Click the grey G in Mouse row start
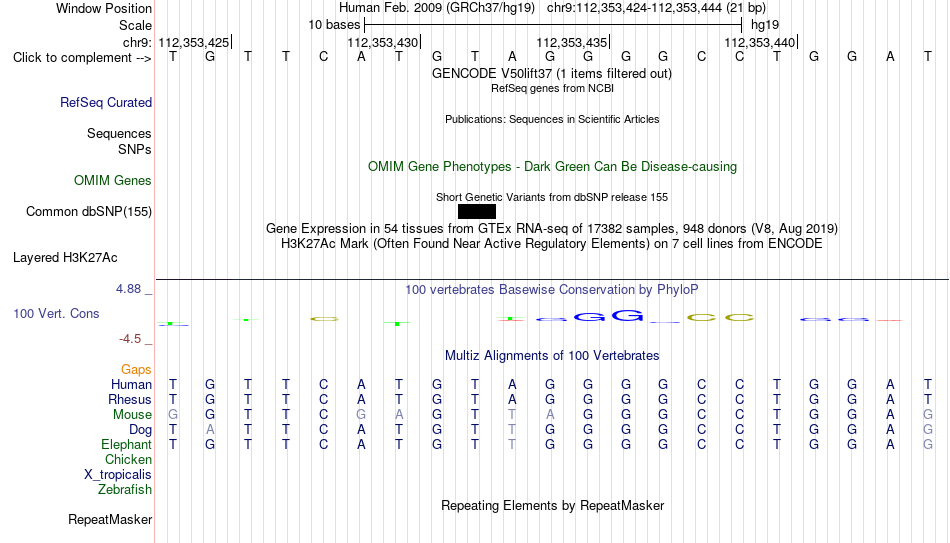Viewport: 950px width, 543px height. pyautogui.click(x=173, y=415)
